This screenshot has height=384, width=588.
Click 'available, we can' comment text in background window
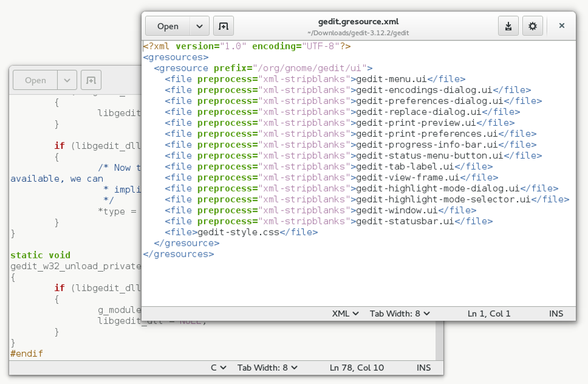[56, 179]
